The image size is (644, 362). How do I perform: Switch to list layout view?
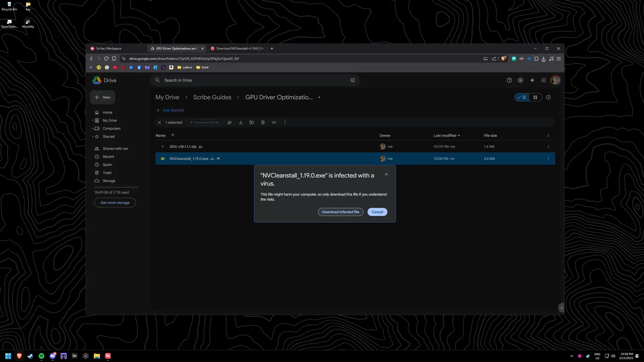click(x=522, y=97)
